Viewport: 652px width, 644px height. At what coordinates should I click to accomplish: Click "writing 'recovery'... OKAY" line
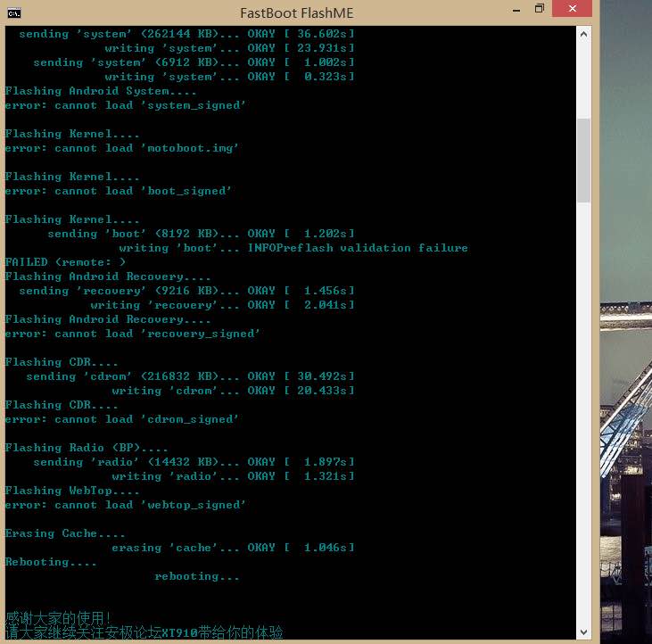click(x=222, y=305)
